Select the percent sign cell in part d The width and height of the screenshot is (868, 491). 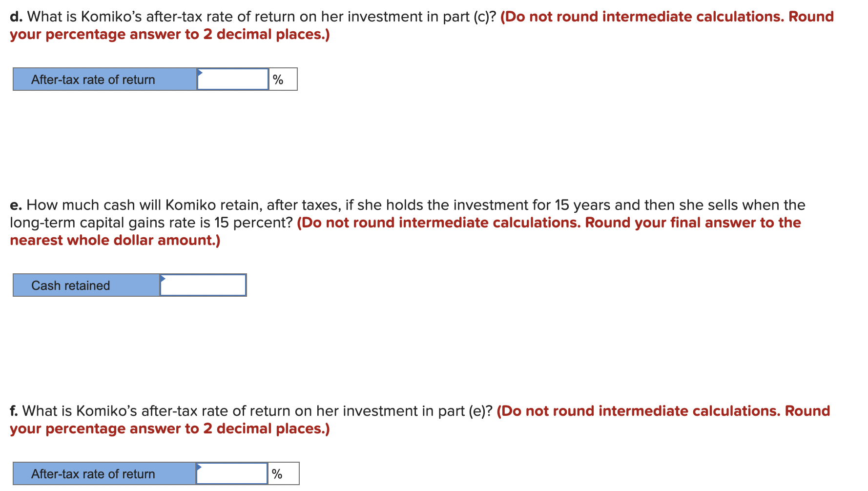[283, 80]
